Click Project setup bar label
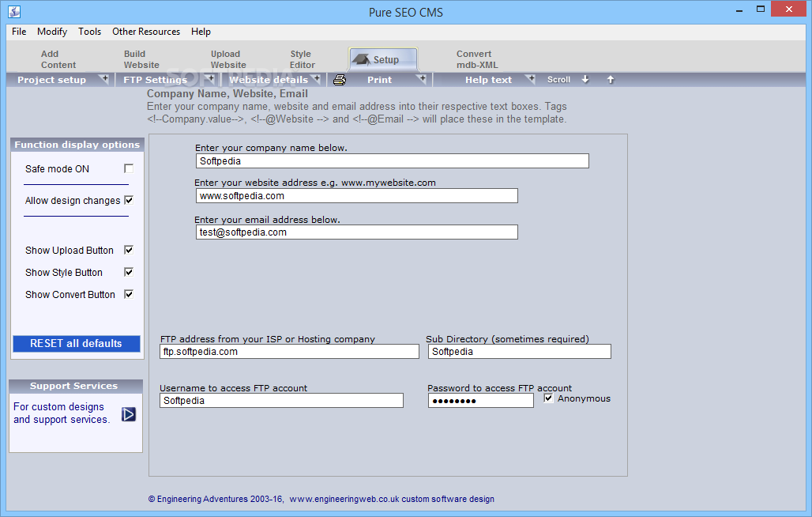Screen dimensions: 812x517 pyautogui.click(x=52, y=80)
